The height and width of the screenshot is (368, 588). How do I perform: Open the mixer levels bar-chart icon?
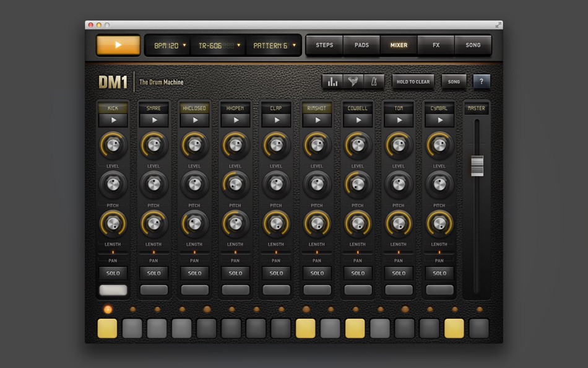[x=333, y=81]
